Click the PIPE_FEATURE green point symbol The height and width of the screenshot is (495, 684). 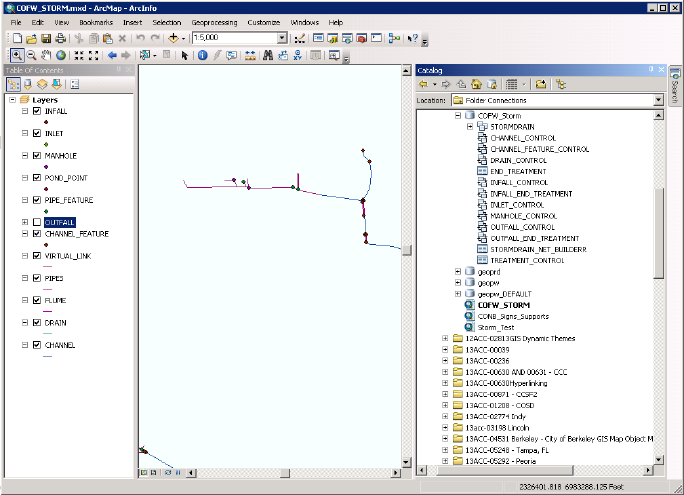pos(47,211)
